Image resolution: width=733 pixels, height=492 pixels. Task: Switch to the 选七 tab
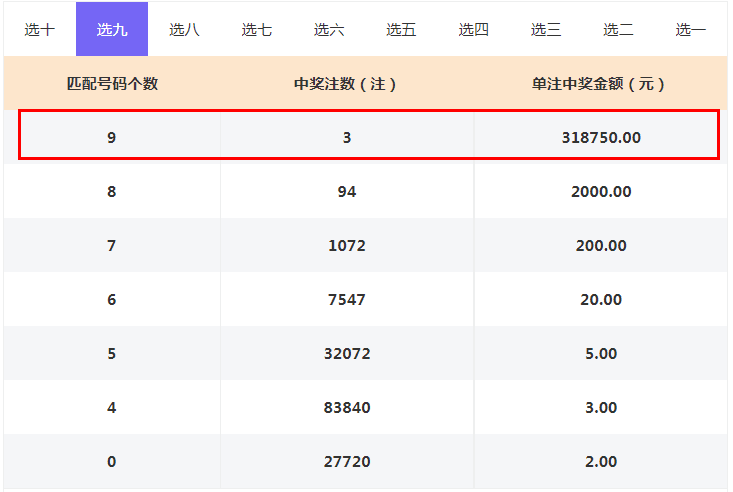256,29
